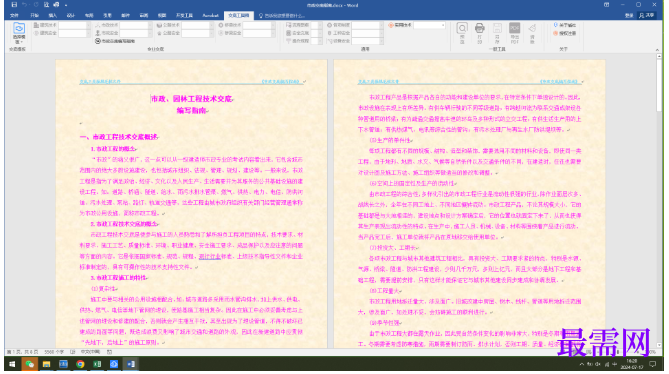This screenshot has height=374, width=669.
Task: Click the 桥梁技术 round icon
Action: 221,25
